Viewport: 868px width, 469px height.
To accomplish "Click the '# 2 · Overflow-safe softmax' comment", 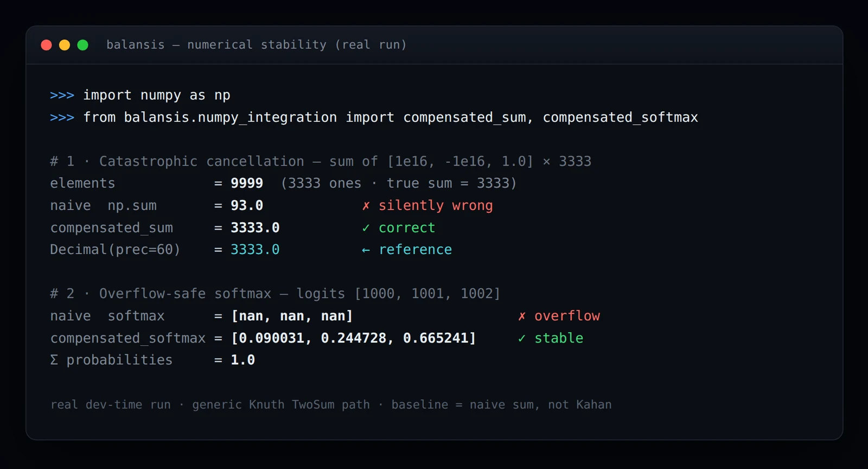I will point(275,294).
